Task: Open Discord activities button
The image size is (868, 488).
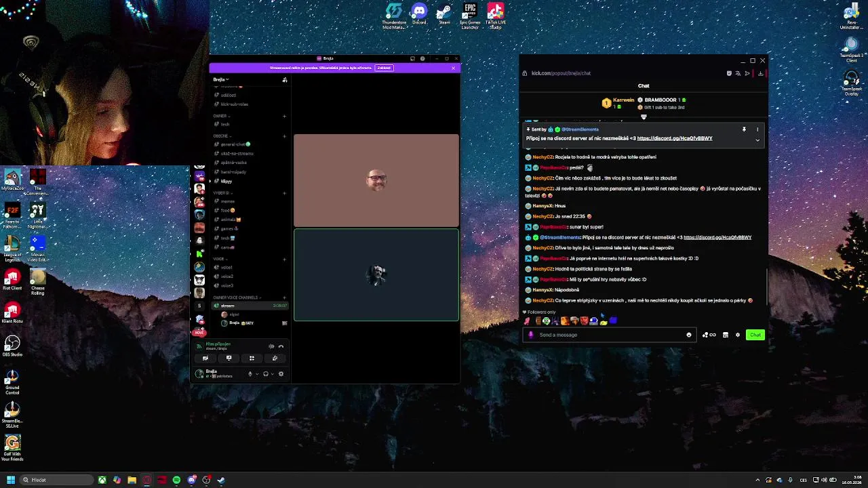Action: pos(252,359)
